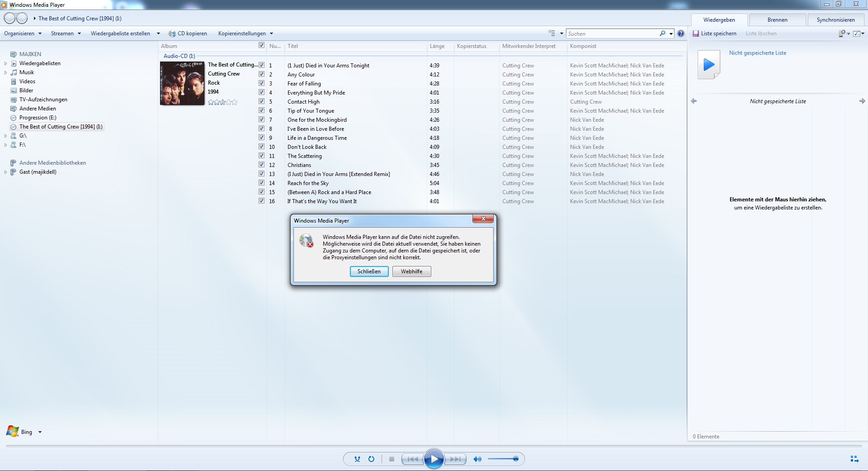Click Webhilfe in the error dialog

pos(411,271)
